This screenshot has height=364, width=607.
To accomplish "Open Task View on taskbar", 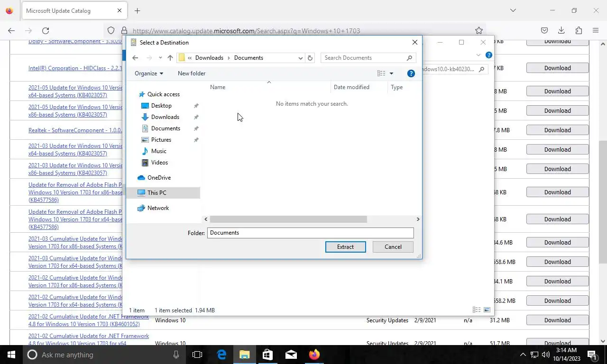I will 197,355.
